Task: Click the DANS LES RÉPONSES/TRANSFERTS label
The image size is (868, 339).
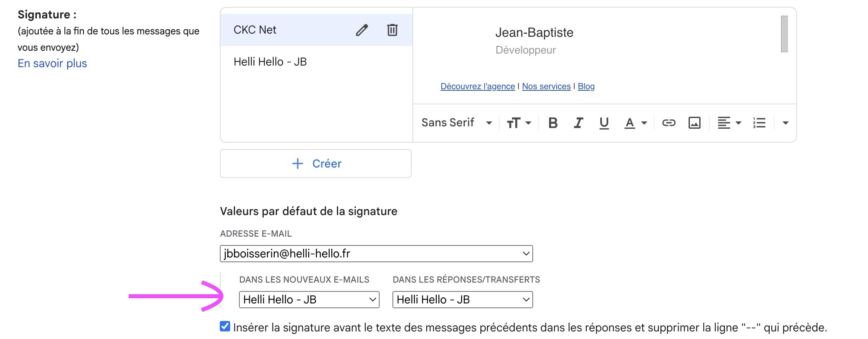Action: (x=466, y=280)
